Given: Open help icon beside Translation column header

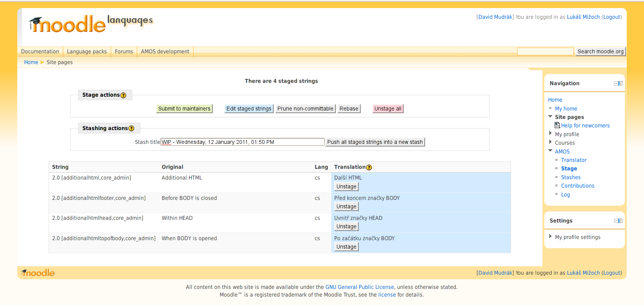Looking at the screenshot, I should tap(369, 167).
